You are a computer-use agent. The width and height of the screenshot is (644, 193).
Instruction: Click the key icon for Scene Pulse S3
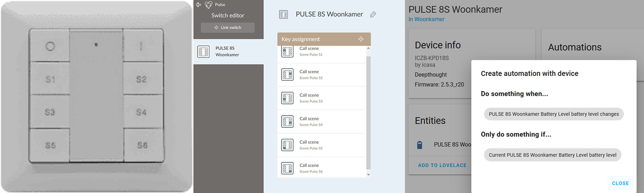[287, 98]
